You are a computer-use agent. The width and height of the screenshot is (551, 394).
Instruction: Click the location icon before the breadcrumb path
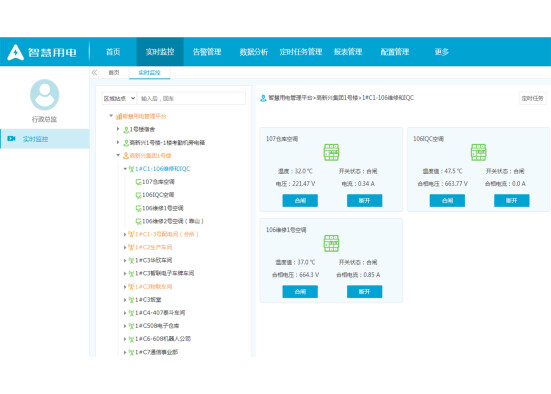(x=263, y=98)
